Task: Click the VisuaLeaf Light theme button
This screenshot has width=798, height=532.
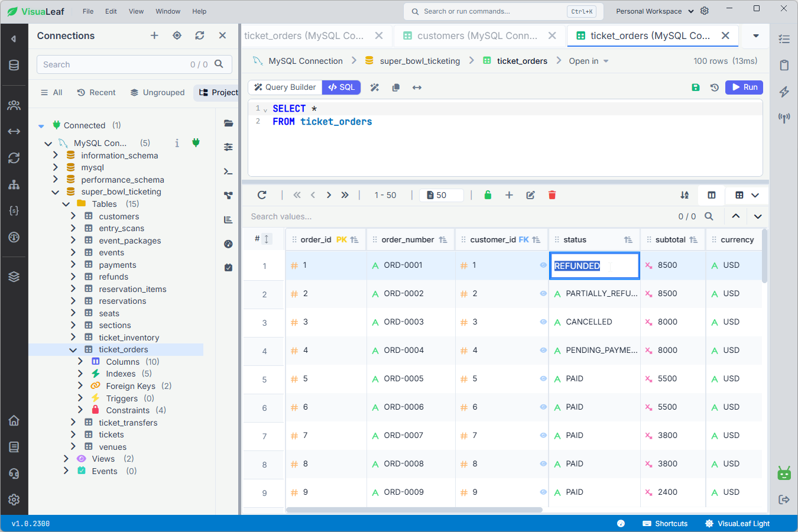Action: tap(738, 524)
